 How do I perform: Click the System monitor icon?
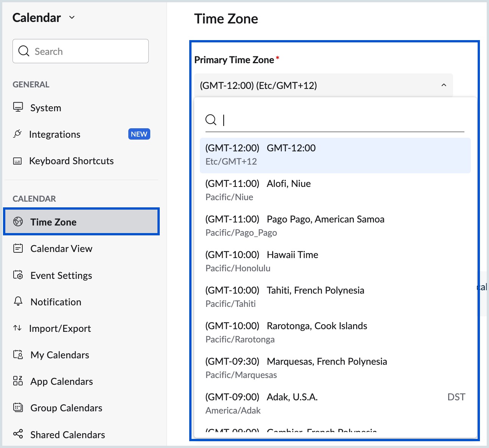point(18,107)
